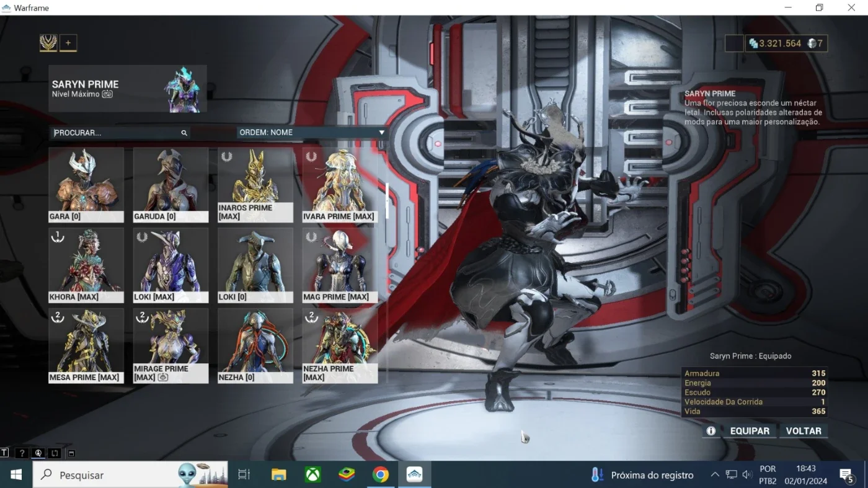Image resolution: width=868 pixels, height=488 pixels.
Task: Click the T icon in the overlay bar
Action: (x=5, y=453)
